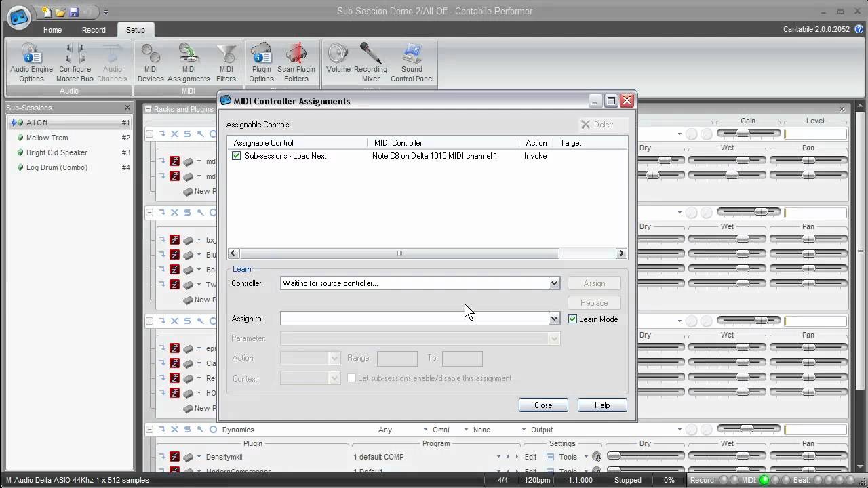The height and width of the screenshot is (488, 868).
Task: Close the Sub-Sessions panel with X
Action: click(127, 108)
